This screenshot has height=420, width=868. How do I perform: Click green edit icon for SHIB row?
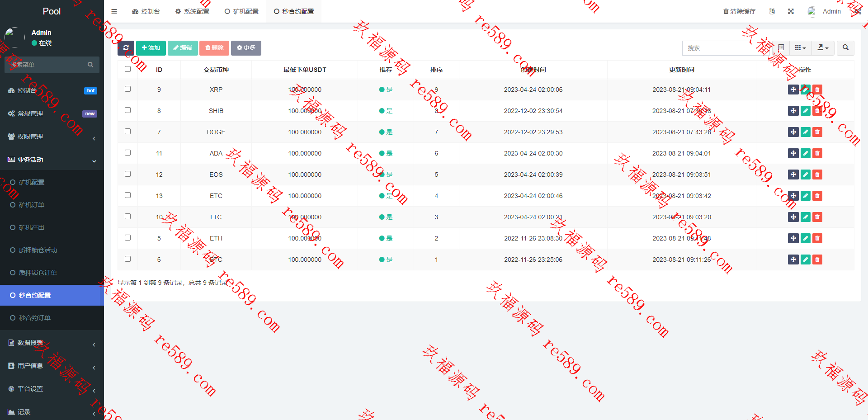pyautogui.click(x=805, y=111)
